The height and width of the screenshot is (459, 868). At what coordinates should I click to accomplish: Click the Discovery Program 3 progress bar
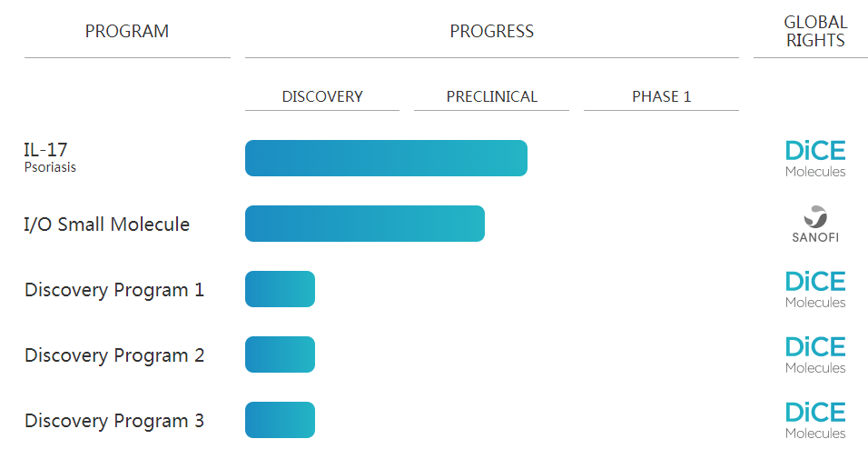point(281,420)
